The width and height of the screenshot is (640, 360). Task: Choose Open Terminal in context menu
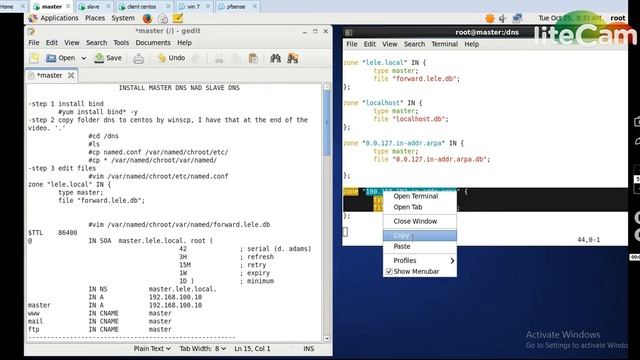tap(420, 196)
